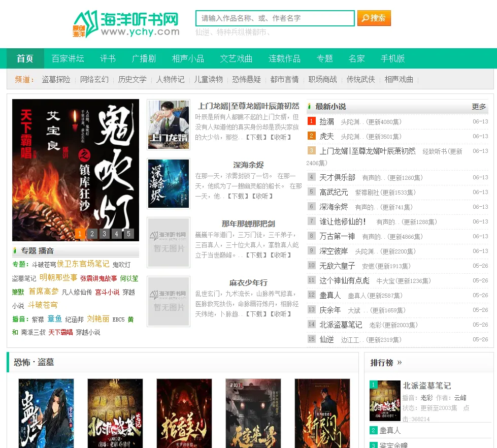The image size is (497, 448).
Task: Choose the 传统武侠 channel
Action: point(360,79)
